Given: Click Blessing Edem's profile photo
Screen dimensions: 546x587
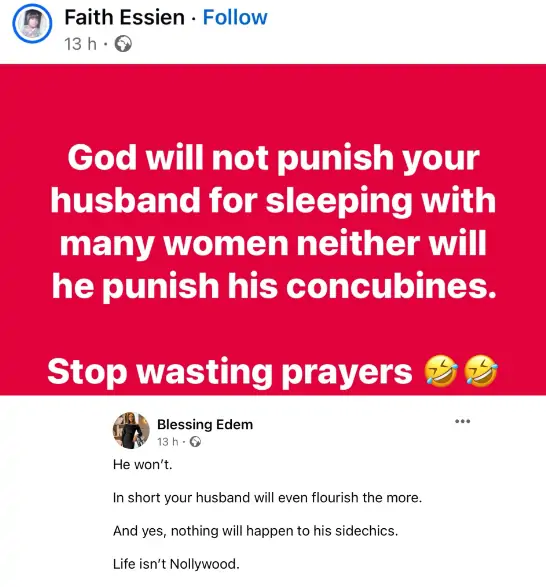Looking at the screenshot, I should coord(131,430).
